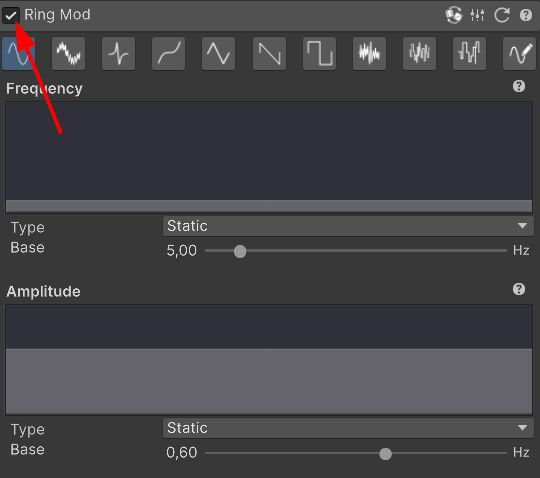Select the noisy sine waveform icon
This screenshot has height=478, width=540.
click(x=68, y=54)
